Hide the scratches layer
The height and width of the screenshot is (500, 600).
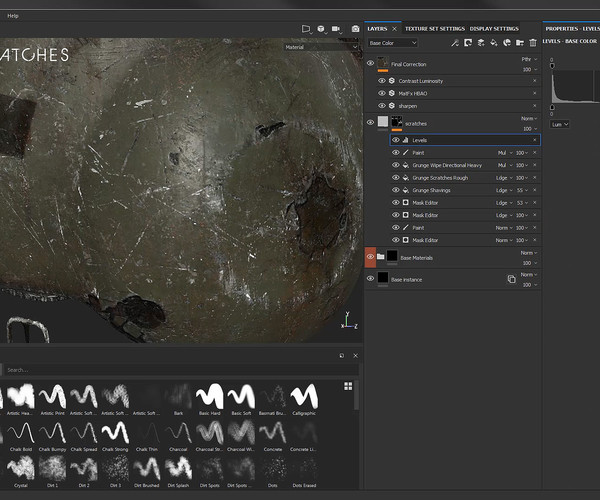pyautogui.click(x=370, y=122)
